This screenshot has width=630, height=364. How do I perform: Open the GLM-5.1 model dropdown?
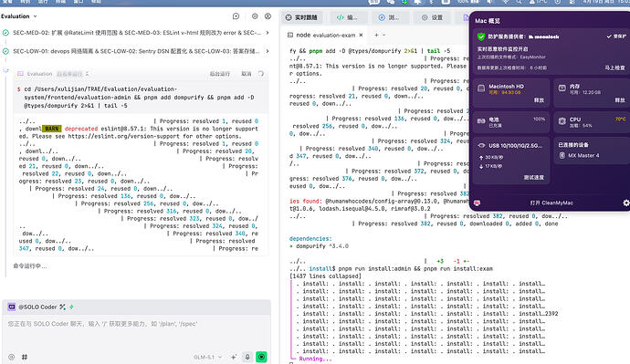[x=207, y=357]
